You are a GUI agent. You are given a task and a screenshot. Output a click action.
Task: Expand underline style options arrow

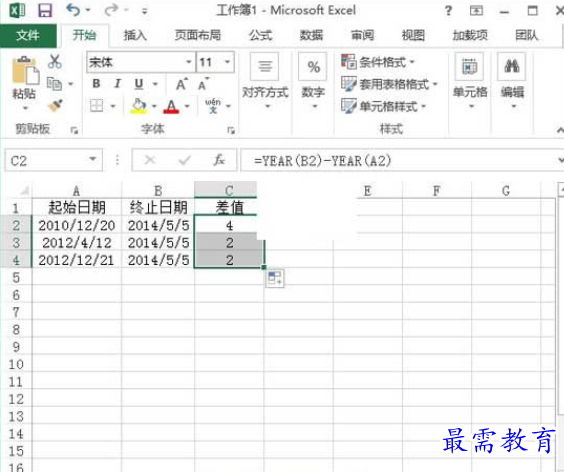pos(155,84)
